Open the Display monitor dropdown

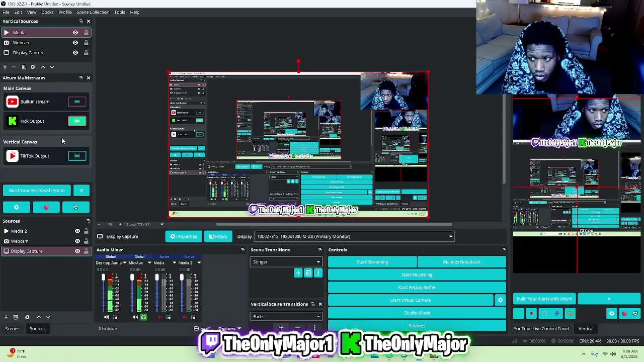tap(355, 236)
